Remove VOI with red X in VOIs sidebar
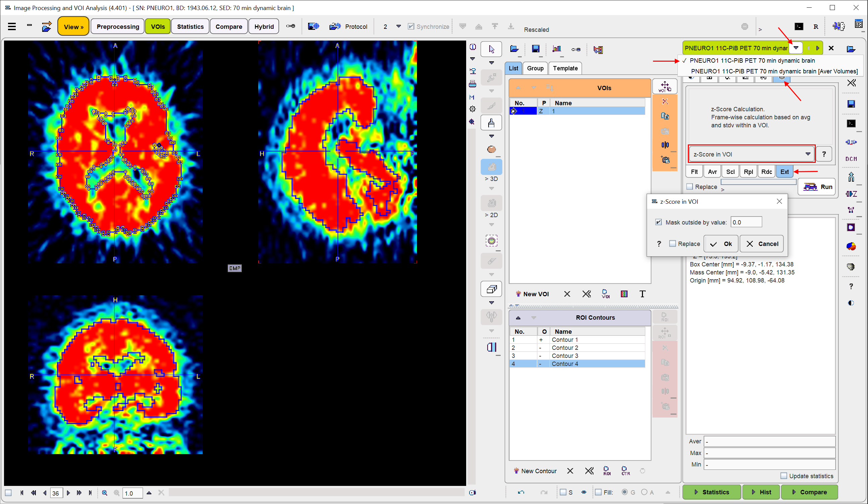 coord(665,101)
